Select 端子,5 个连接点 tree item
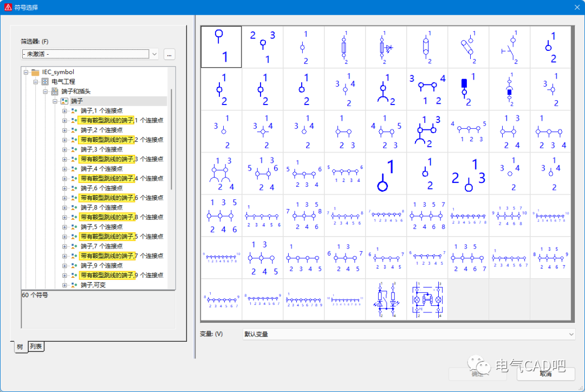Viewport: 585px width, 392px height. (x=101, y=227)
